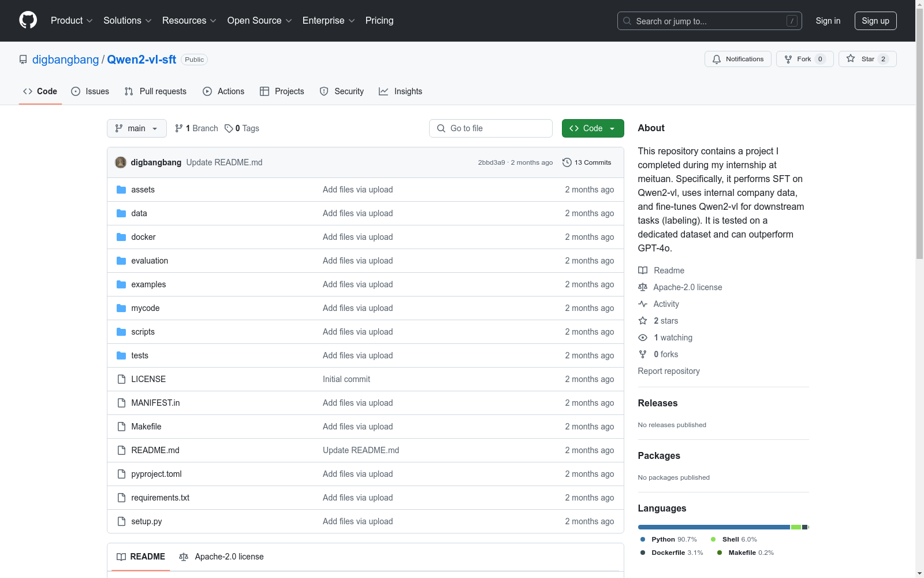Click the Makefile file icon

121,427
